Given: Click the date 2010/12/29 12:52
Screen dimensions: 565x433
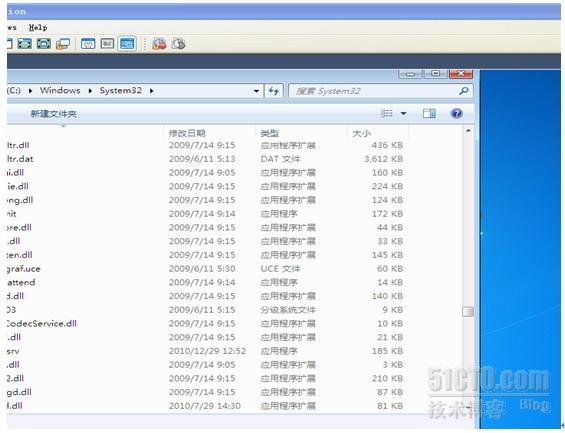Looking at the screenshot, I should coord(207,351).
